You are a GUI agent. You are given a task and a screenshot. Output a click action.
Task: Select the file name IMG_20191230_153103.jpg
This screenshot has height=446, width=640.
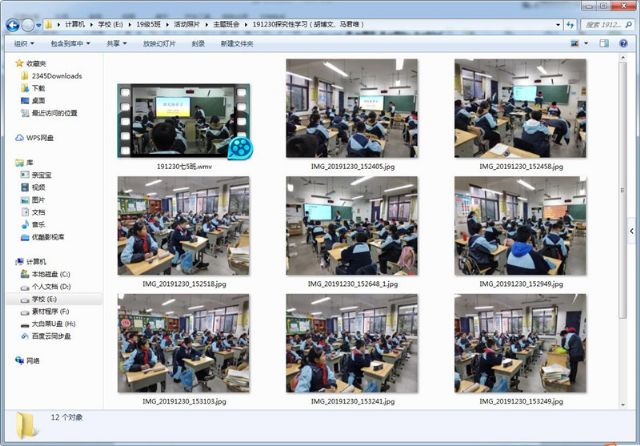[184, 402]
